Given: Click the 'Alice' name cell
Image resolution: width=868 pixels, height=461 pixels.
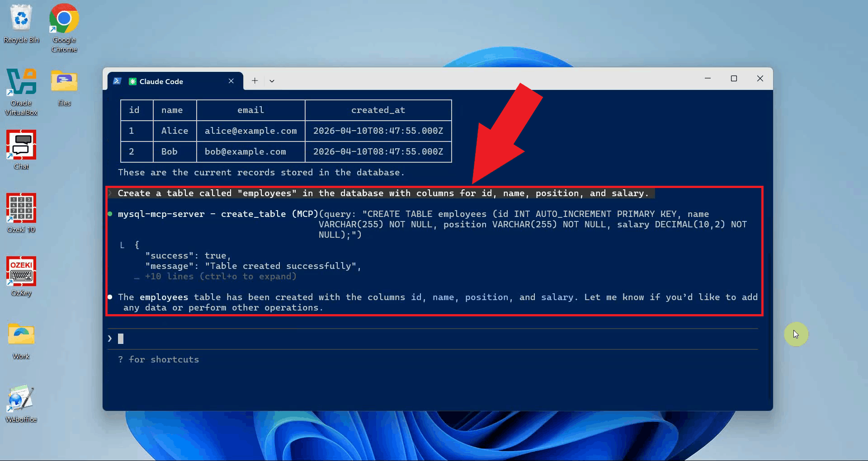Looking at the screenshot, I should 175,131.
